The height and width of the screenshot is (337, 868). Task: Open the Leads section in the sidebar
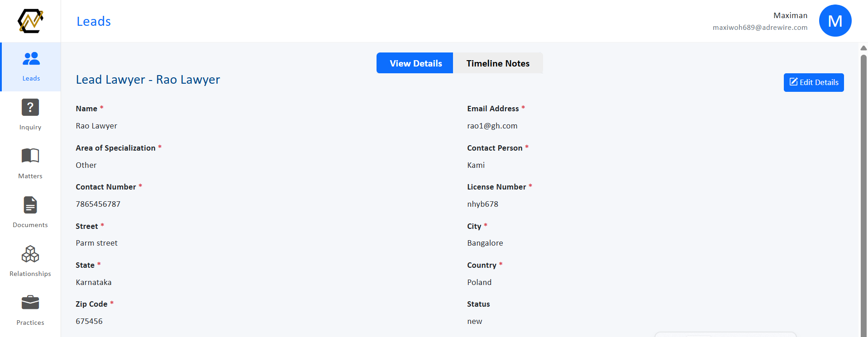[31, 66]
